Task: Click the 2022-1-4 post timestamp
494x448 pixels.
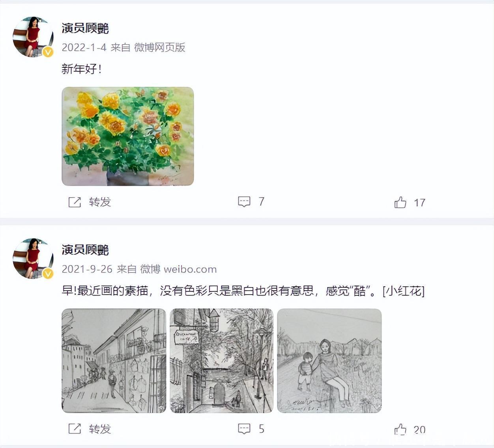Action: [x=84, y=47]
